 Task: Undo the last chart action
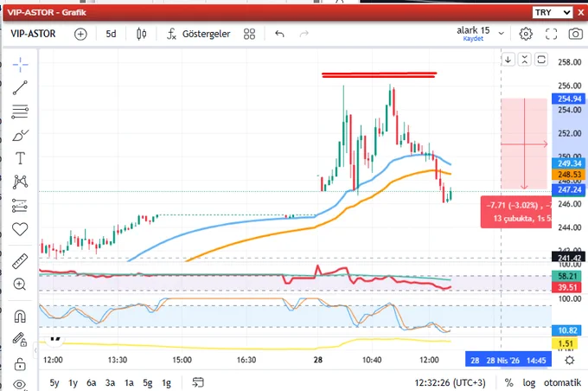(280, 34)
